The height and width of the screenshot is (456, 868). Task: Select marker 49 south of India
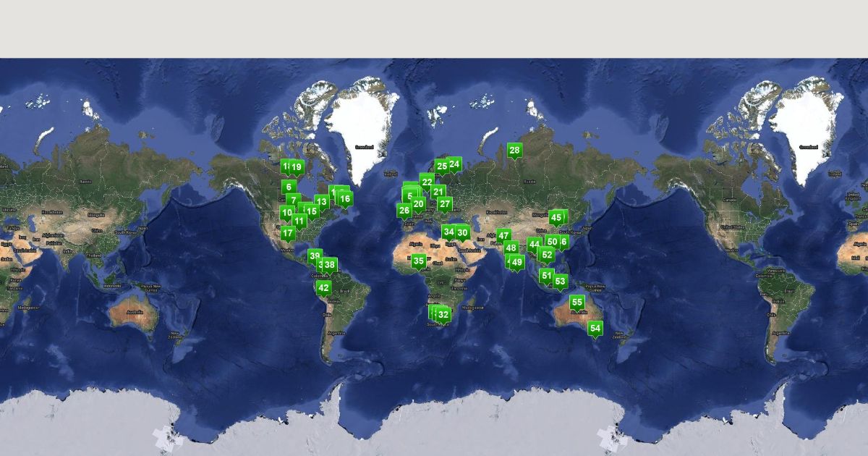pos(517,262)
